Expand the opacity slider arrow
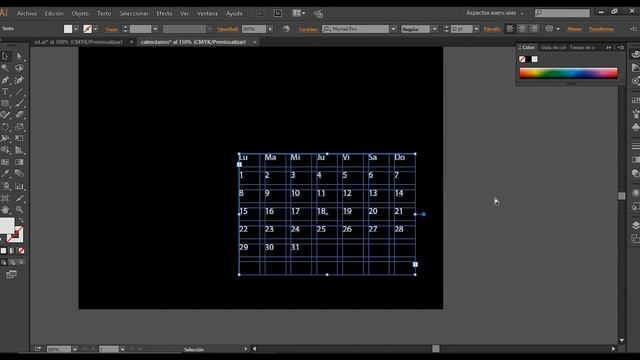640x360 pixels. point(270,29)
